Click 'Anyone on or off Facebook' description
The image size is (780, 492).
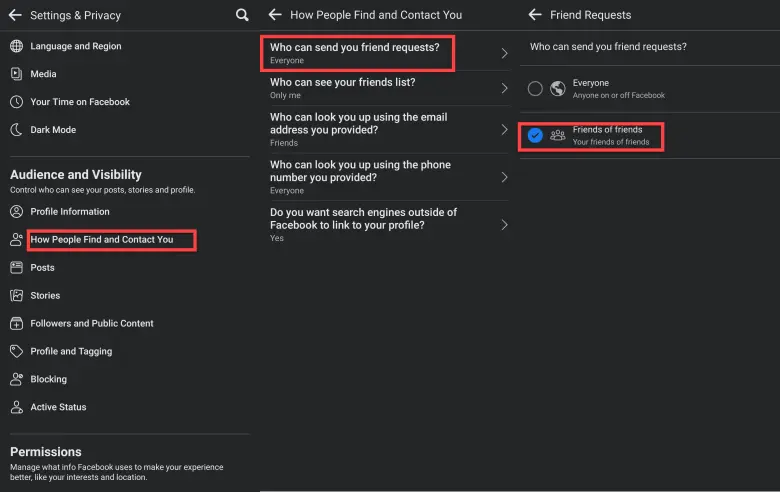coord(619,95)
